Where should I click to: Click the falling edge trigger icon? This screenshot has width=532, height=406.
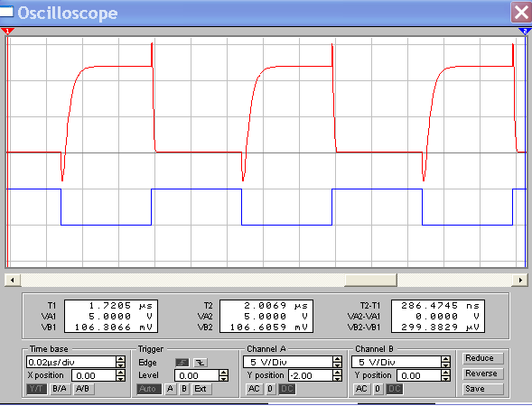point(201,363)
